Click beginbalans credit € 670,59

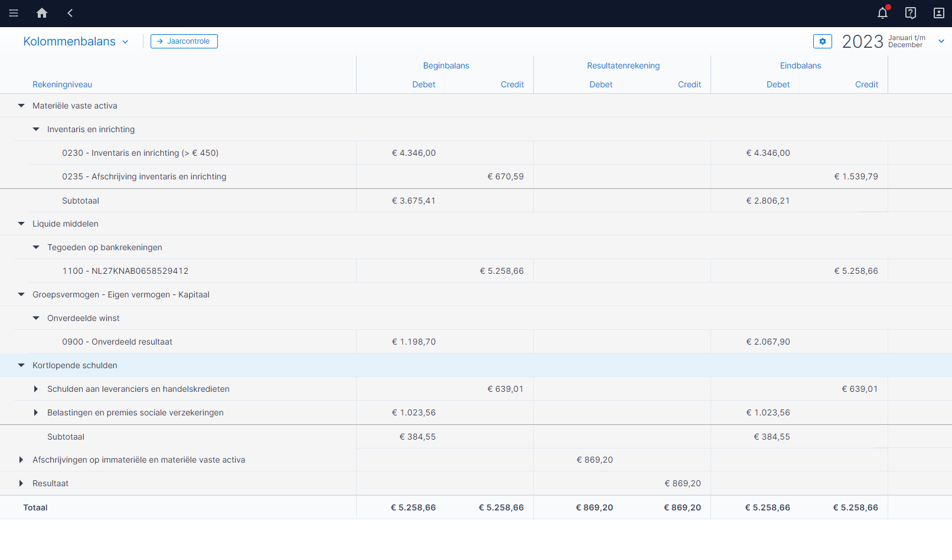506,176
